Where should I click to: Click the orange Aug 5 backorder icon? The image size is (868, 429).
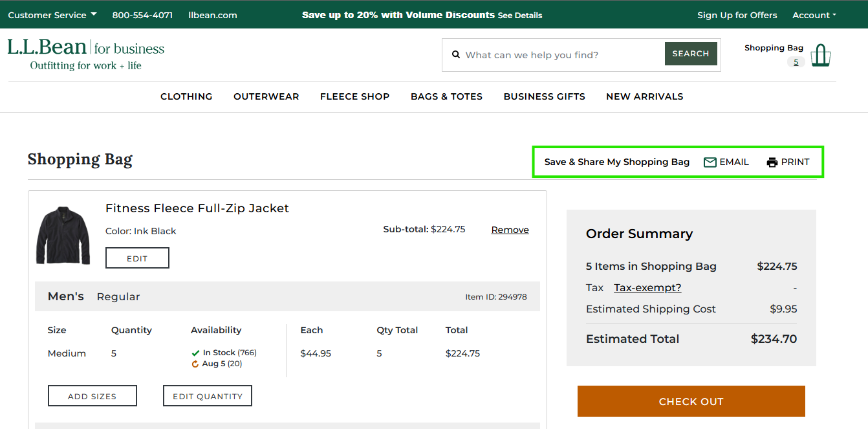pos(195,364)
